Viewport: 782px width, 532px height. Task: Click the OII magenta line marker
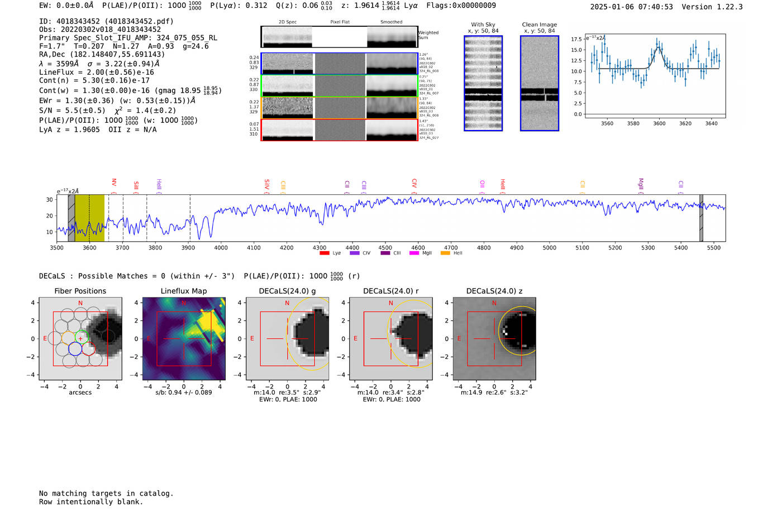coord(483,186)
